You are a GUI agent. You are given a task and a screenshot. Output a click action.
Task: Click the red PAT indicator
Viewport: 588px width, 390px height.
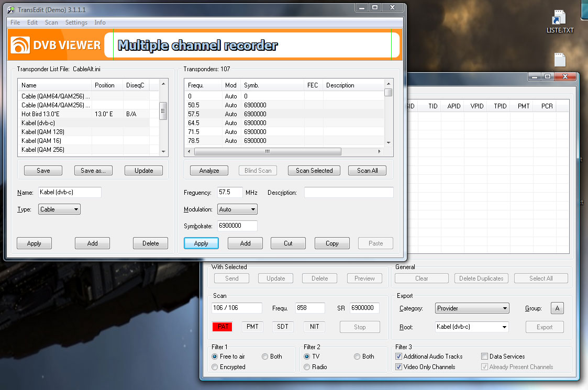pyautogui.click(x=223, y=327)
